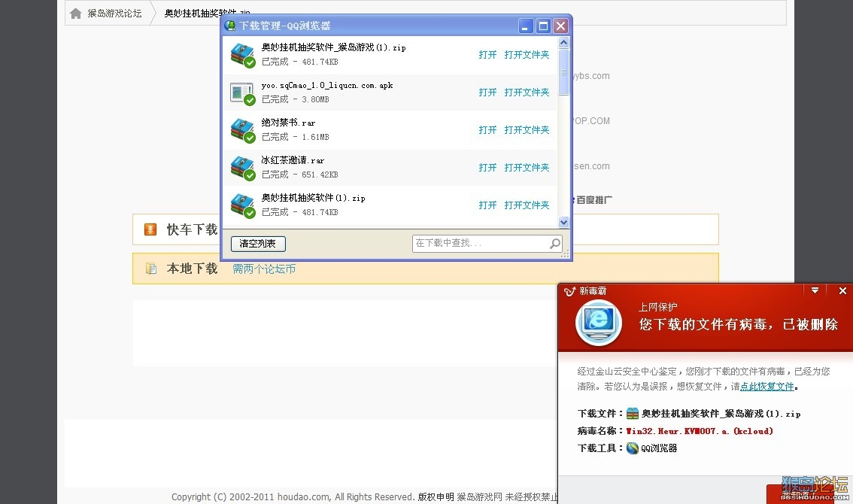This screenshot has width=853, height=504.
Task: Minimize the 下载管理 window
Action: coord(526,26)
